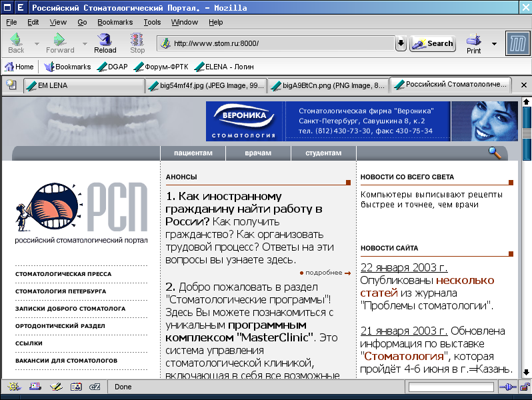Open Mail client from the status bar
The image size is (532, 400).
click(x=35, y=387)
